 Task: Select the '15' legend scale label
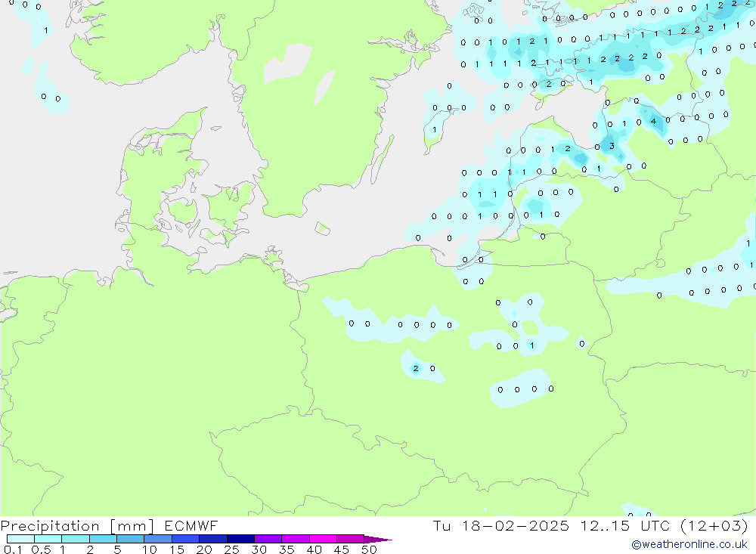click(x=177, y=549)
